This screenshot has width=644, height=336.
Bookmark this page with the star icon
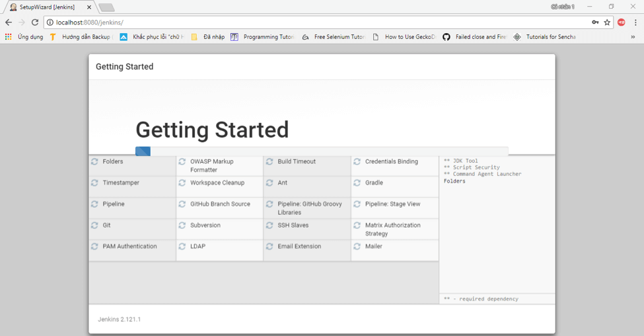tap(607, 22)
